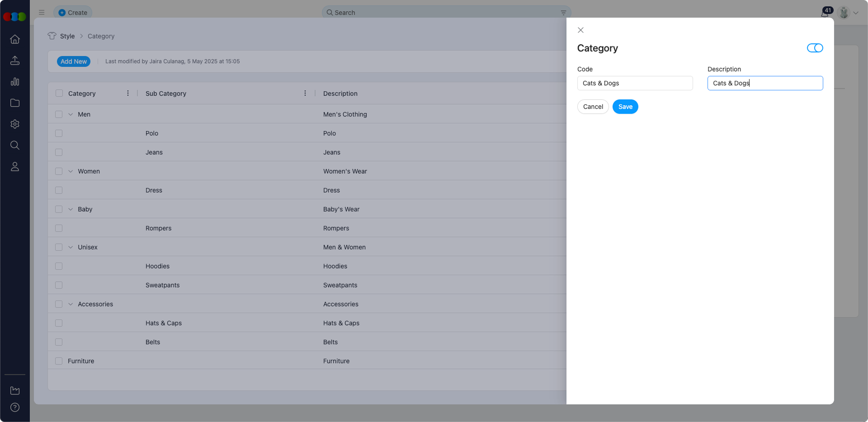The height and width of the screenshot is (422, 868).
Task: Collapse the Women category row
Action: (71, 171)
